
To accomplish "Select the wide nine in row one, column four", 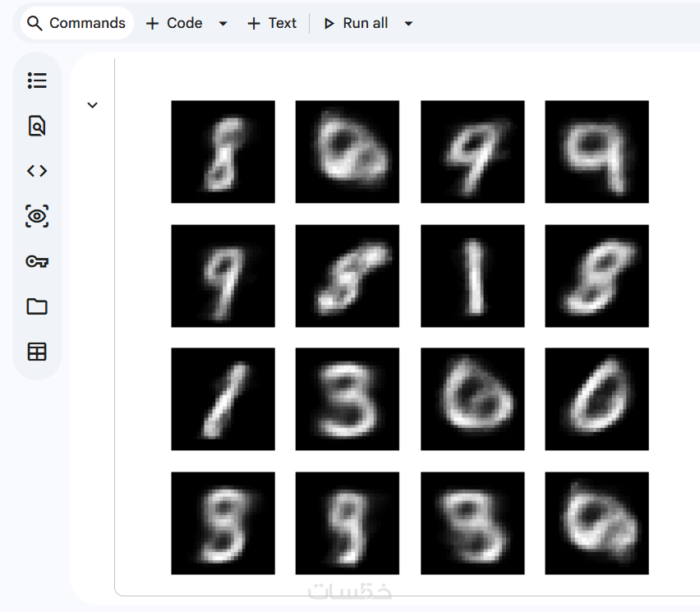I will click(x=596, y=152).
